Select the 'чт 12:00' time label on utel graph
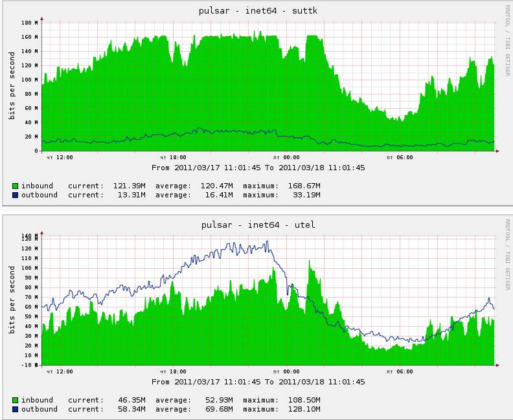 click(x=60, y=371)
